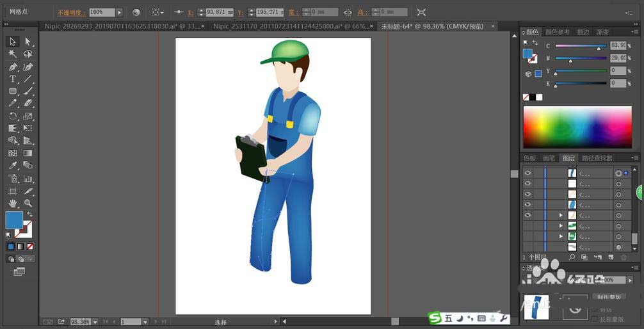This screenshot has width=644, height=329.
Task: Open the 路径查找器 tab
Action: pyautogui.click(x=597, y=158)
